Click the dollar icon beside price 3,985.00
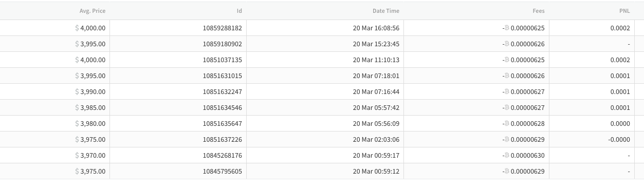Viewport: 644px width, 188px height. (78, 108)
